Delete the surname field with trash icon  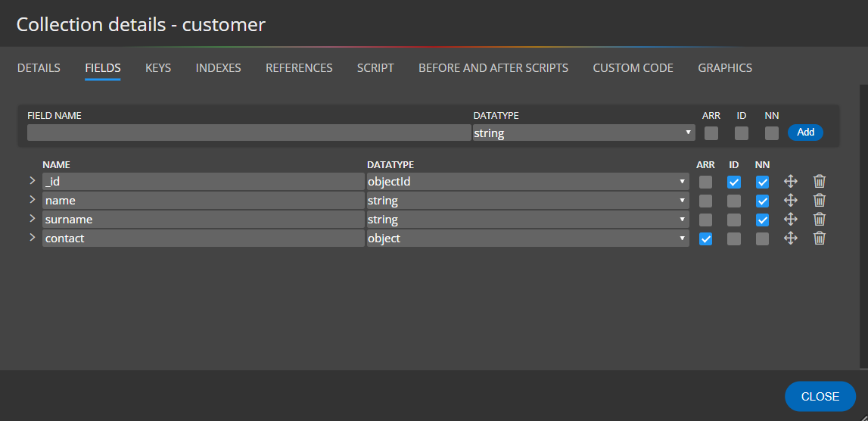tap(819, 220)
